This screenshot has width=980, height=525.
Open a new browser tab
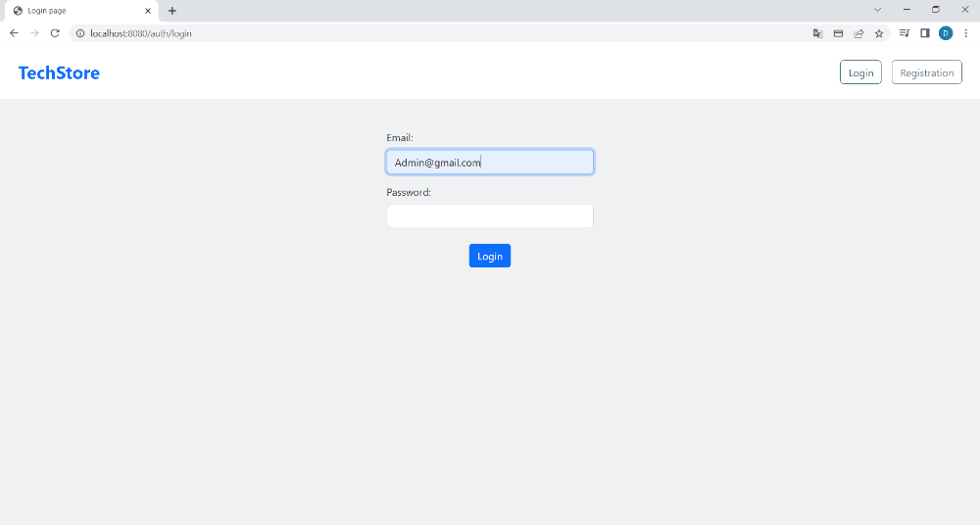(x=171, y=11)
